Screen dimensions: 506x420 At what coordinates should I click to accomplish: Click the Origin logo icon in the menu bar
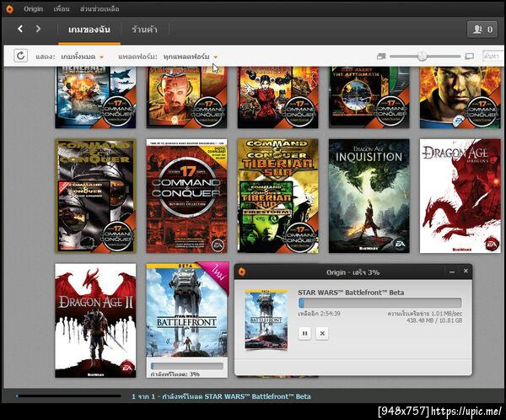point(9,8)
